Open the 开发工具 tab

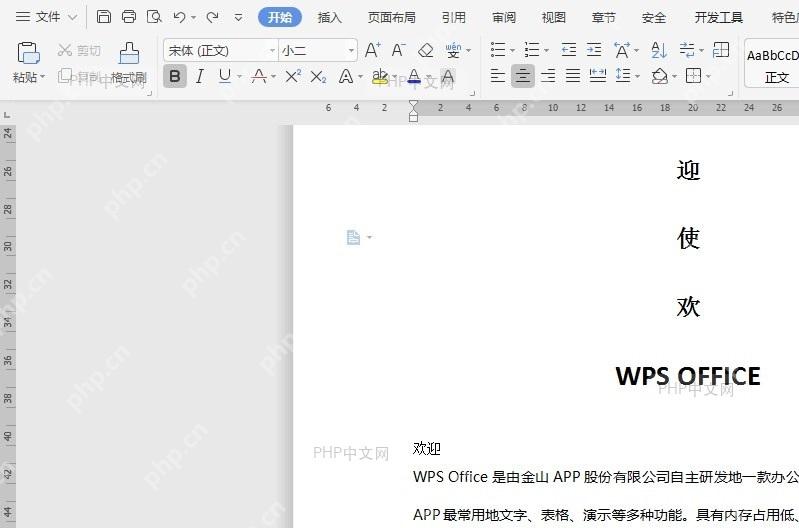pyautogui.click(x=718, y=17)
